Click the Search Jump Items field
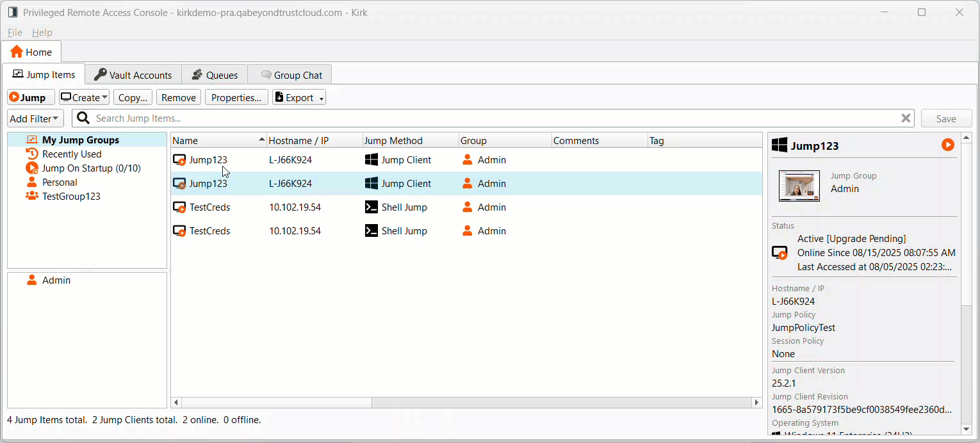The width and height of the screenshot is (980, 443). pyautogui.click(x=493, y=118)
